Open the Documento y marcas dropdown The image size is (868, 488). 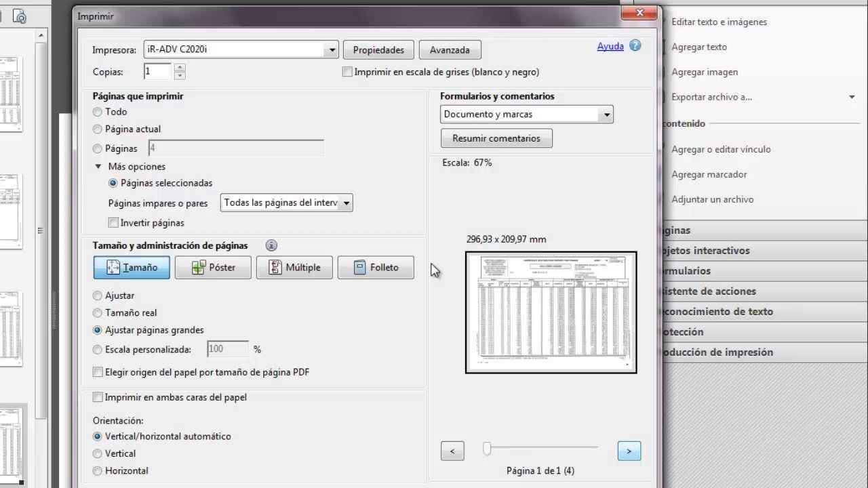(x=606, y=114)
